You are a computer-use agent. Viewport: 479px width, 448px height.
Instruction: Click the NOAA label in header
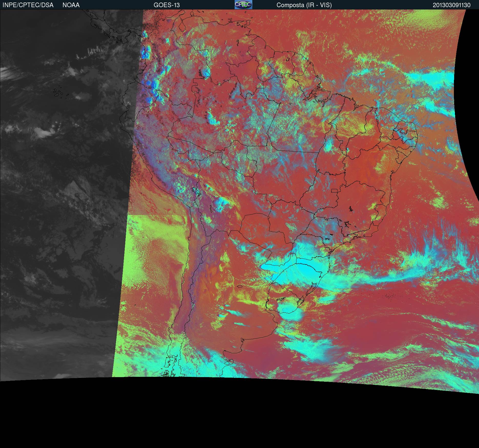click(x=71, y=5)
